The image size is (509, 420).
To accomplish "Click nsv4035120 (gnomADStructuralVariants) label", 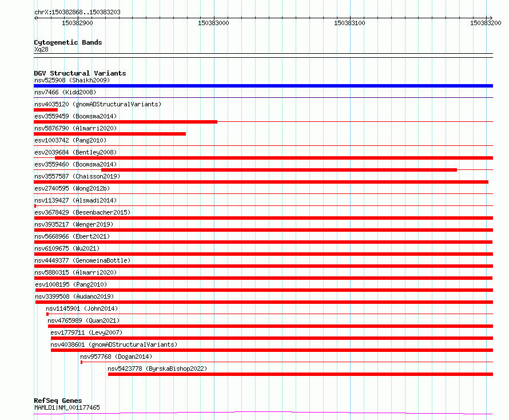I will tap(98, 104).
